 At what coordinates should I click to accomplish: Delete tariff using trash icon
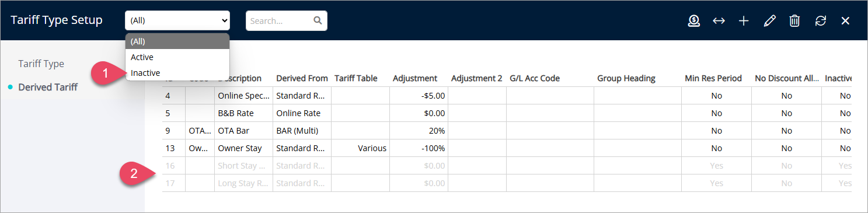pos(794,21)
